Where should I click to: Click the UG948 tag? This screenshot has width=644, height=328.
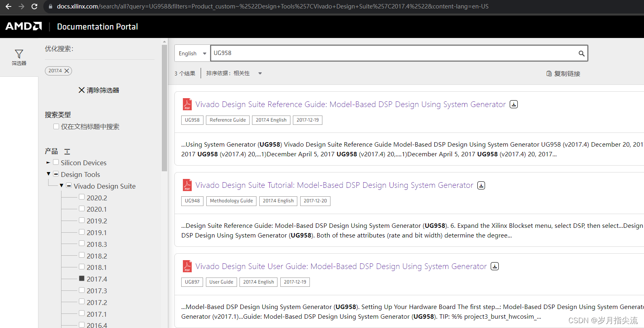click(192, 201)
